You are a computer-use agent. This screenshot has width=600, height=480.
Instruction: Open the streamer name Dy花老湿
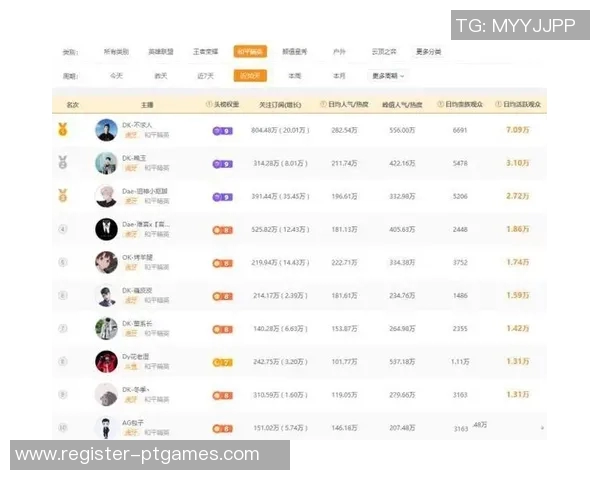tap(135, 356)
